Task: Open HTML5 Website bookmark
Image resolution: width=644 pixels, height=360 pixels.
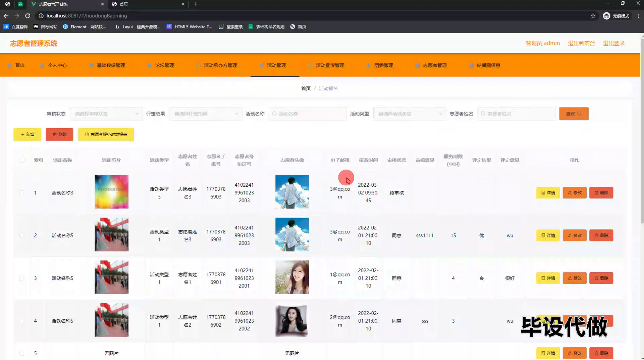Action: pos(190,27)
